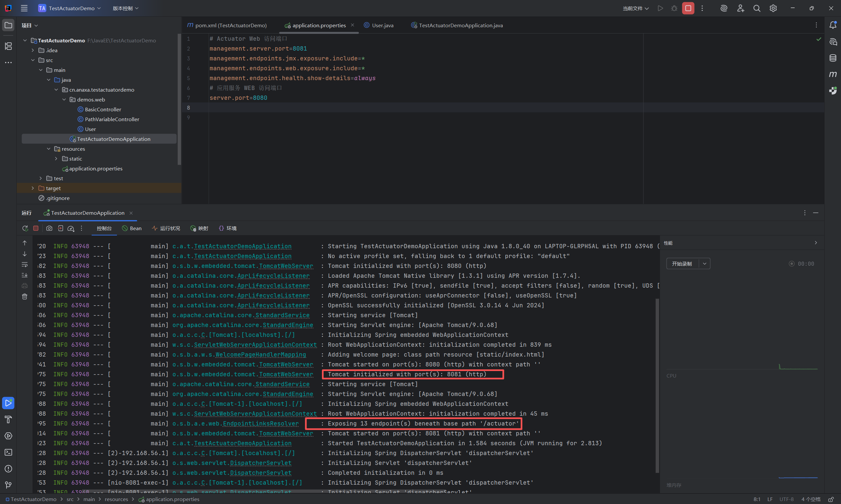Open the Maven tool window icon
The height and width of the screenshot is (504, 841).
click(832, 74)
